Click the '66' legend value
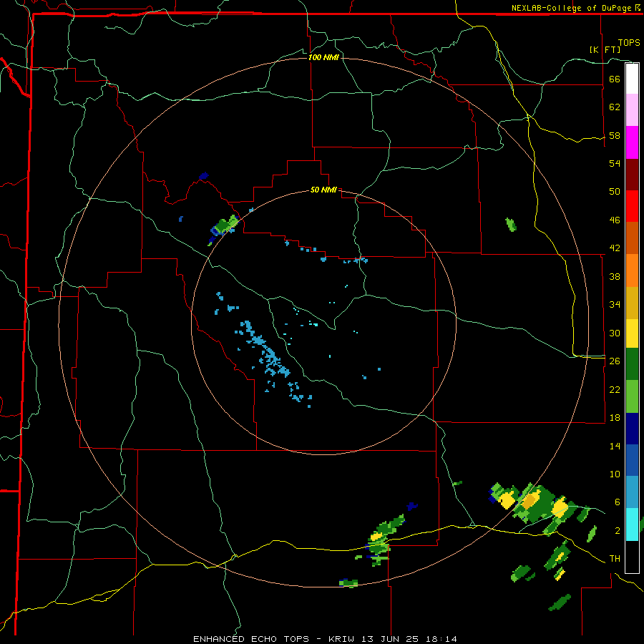Screen dimensions: 644x644 point(615,79)
